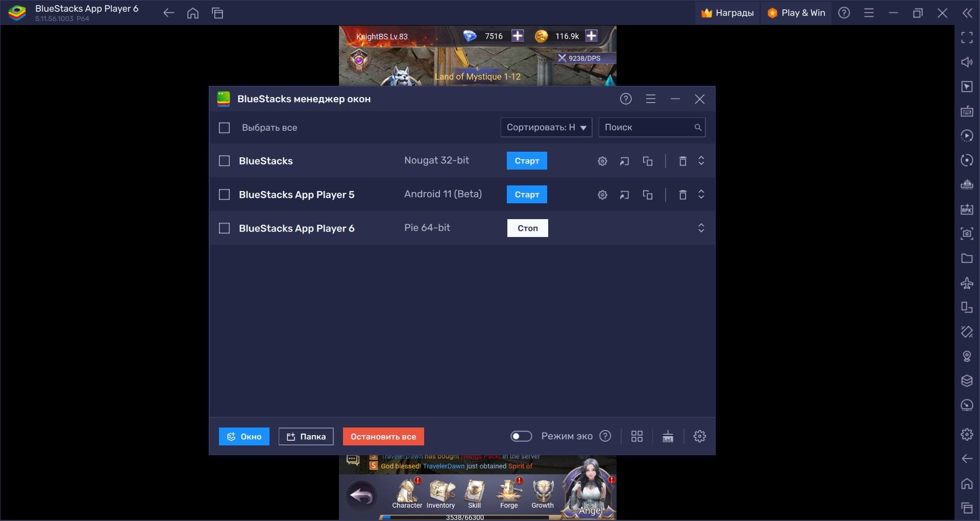Clone the BlueStacks App Player 5 instance
This screenshot has width=980, height=521.
tap(648, 195)
